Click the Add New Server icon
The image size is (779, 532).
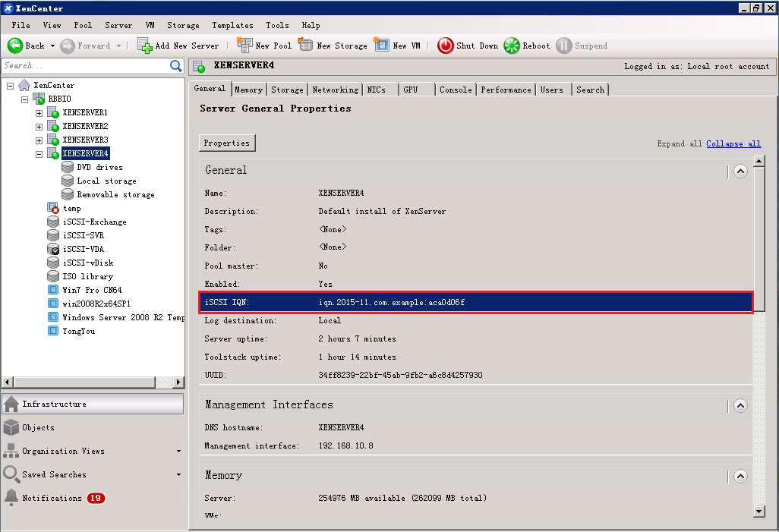tap(144, 46)
